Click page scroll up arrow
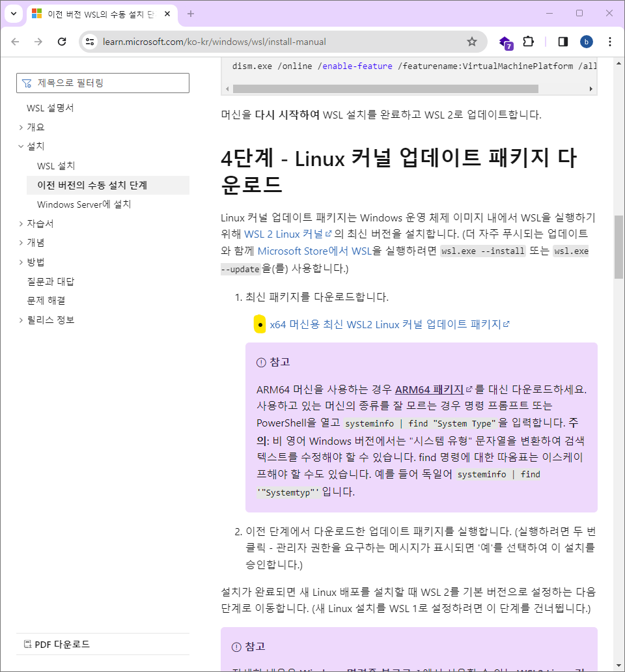Screen dimensions: 625x672 618,63
